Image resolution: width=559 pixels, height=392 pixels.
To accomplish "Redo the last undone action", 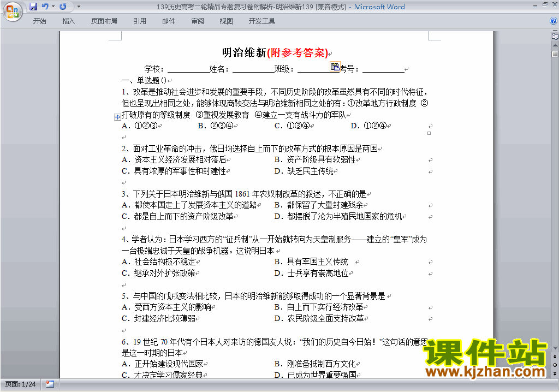I will tap(63, 7).
